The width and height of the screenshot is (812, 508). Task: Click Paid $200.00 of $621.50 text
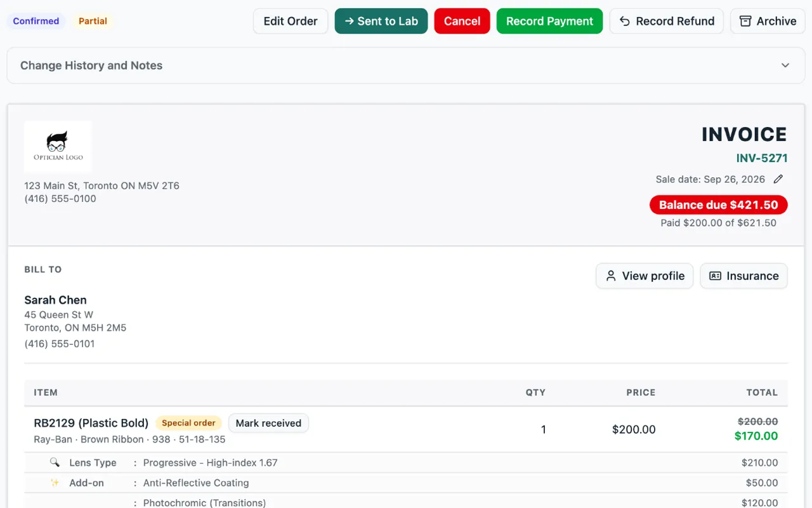pos(718,223)
